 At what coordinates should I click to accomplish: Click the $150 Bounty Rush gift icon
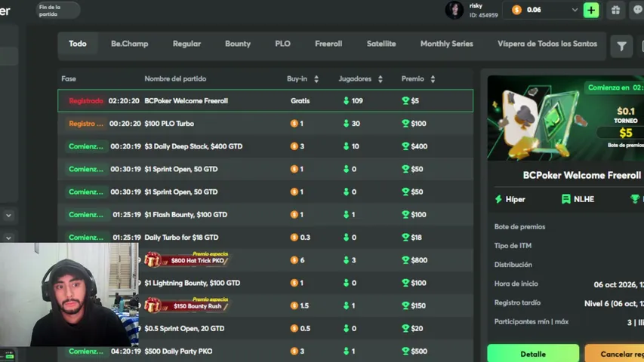(x=153, y=305)
